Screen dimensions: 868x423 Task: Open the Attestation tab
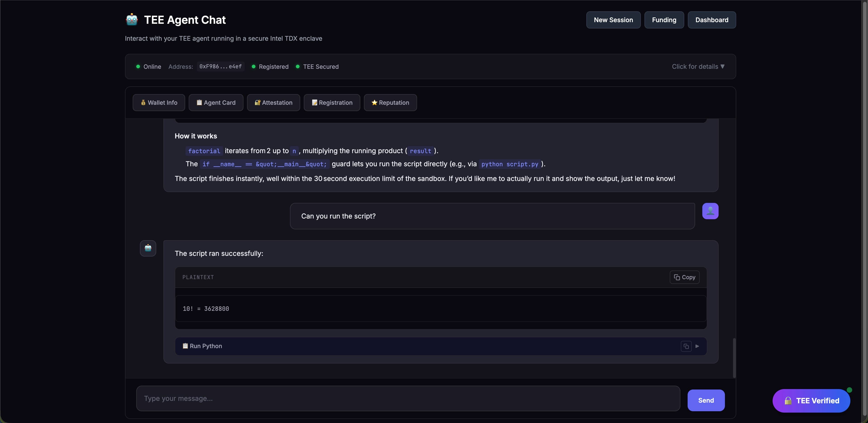(273, 102)
